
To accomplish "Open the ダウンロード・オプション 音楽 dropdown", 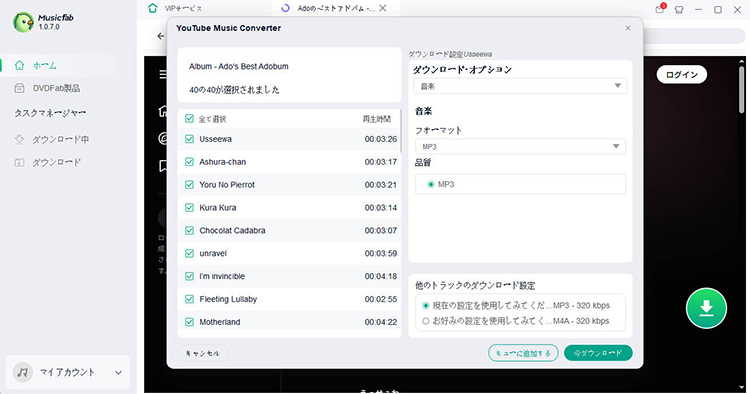I will pyautogui.click(x=520, y=86).
